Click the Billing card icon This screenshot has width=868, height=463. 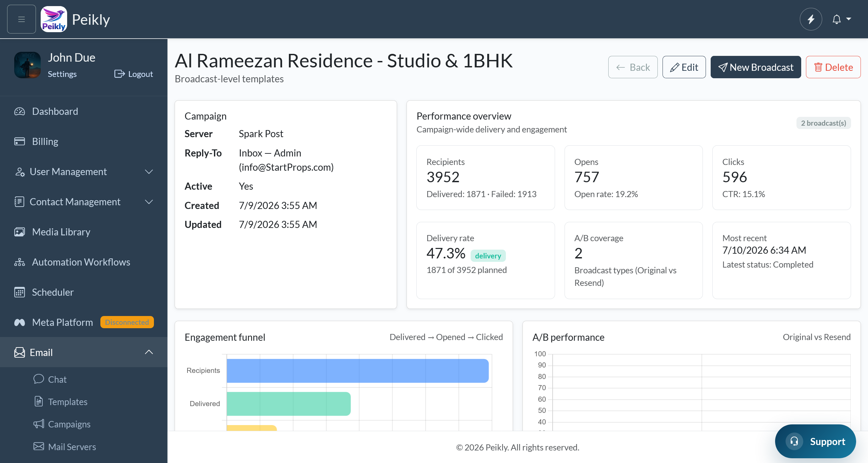coord(20,142)
